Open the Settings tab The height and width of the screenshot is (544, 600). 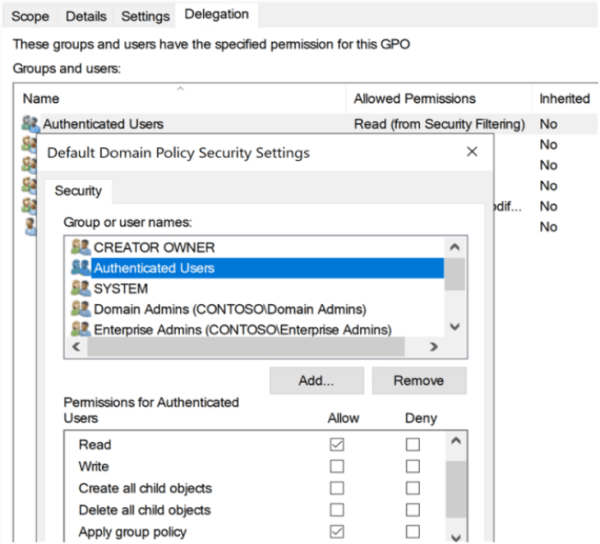pos(145,16)
